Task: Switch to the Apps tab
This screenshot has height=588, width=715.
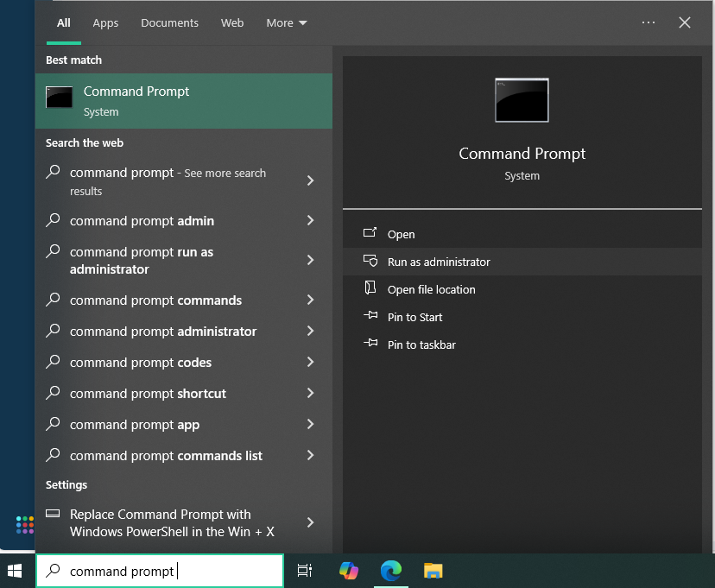Action: [105, 22]
